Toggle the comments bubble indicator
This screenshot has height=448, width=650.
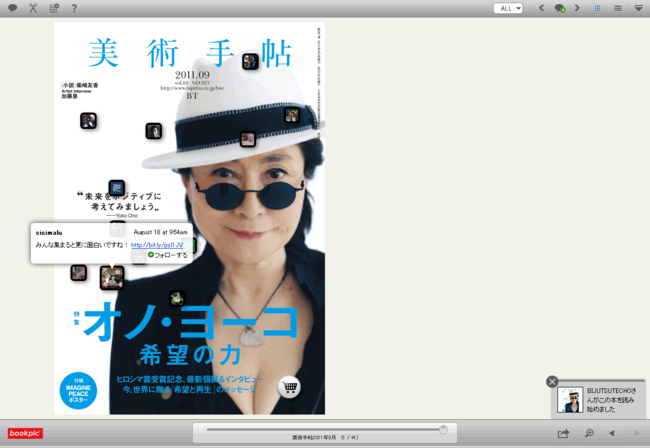pyautogui.click(x=560, y=8)
